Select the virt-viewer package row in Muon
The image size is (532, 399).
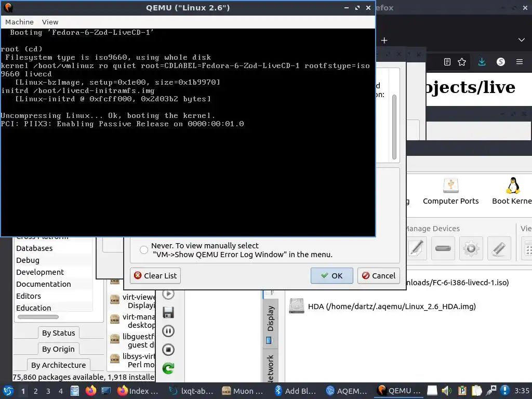click(x=132, y=301)
